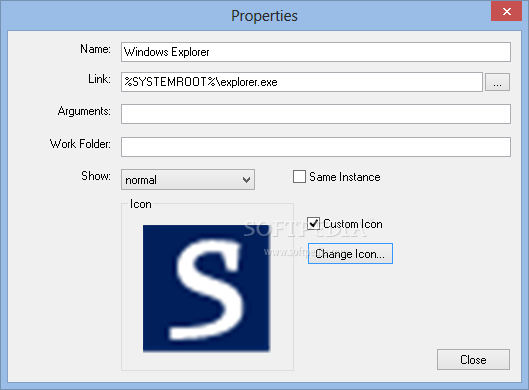
Task: Click the Work Folder: label
Action: (x=80, y=144)
